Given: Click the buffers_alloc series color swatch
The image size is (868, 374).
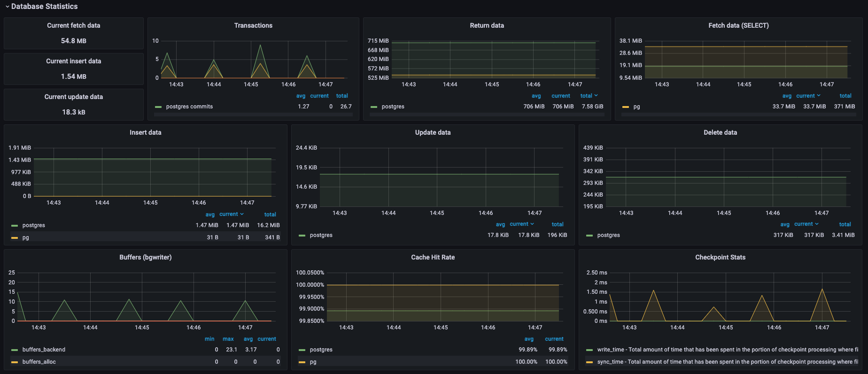Looking at the screenshot, I should point(15,362).
